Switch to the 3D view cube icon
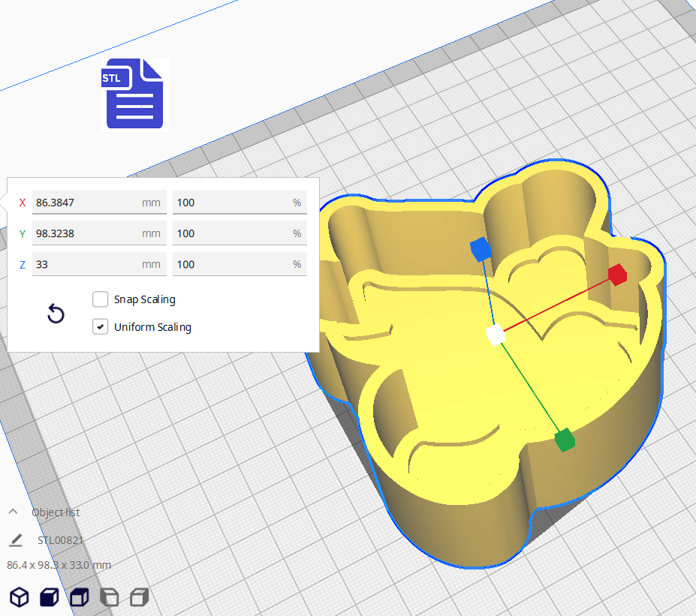Screen dimensions: 696x616 pyautogui.click(x=19, y=597)
